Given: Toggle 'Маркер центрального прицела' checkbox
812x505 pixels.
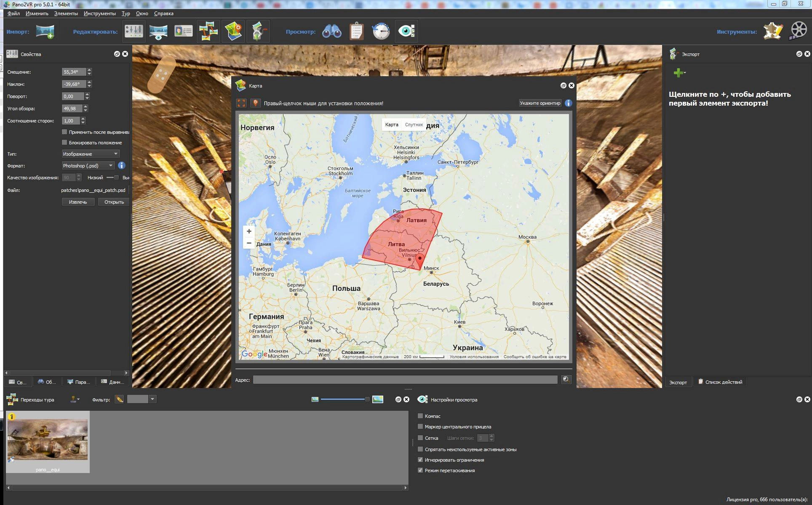Looking at the screenshot, I should tap(420, 426).
